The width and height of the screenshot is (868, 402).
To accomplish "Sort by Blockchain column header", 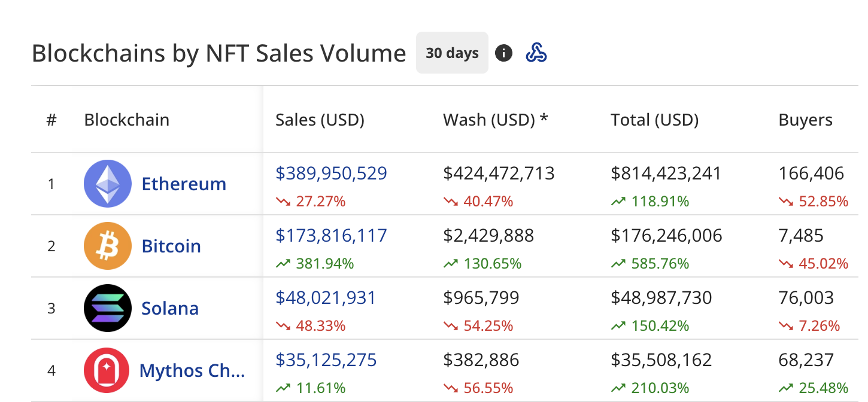I will (126, 120).
